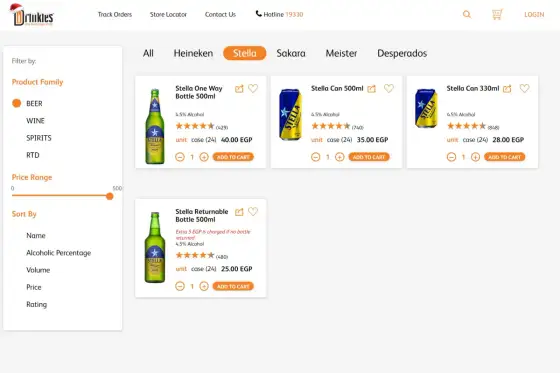Click hotline number 19330
This screenshot has height=373, width=560.
click(x=294, y=14)
